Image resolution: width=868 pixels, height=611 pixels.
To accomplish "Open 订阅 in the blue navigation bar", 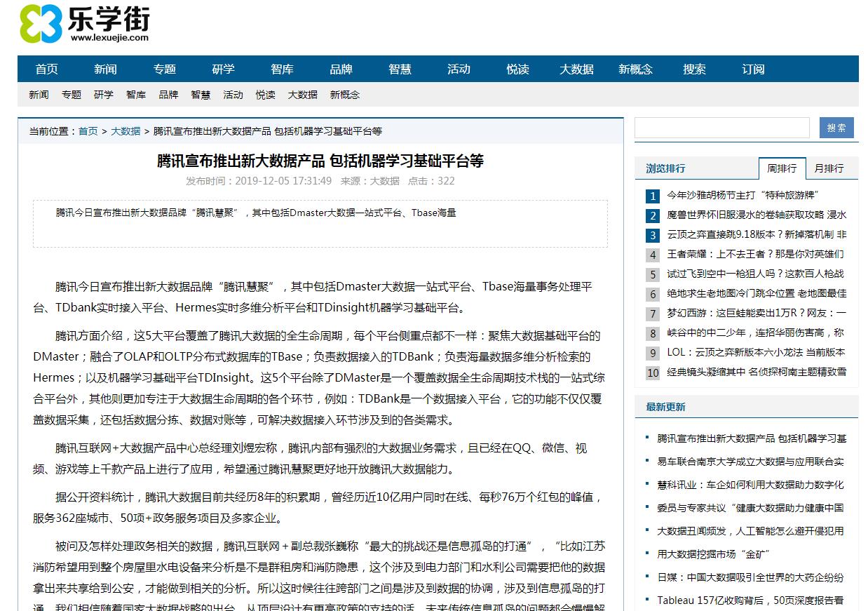I will pyautogui.click(x=754, y=69).
